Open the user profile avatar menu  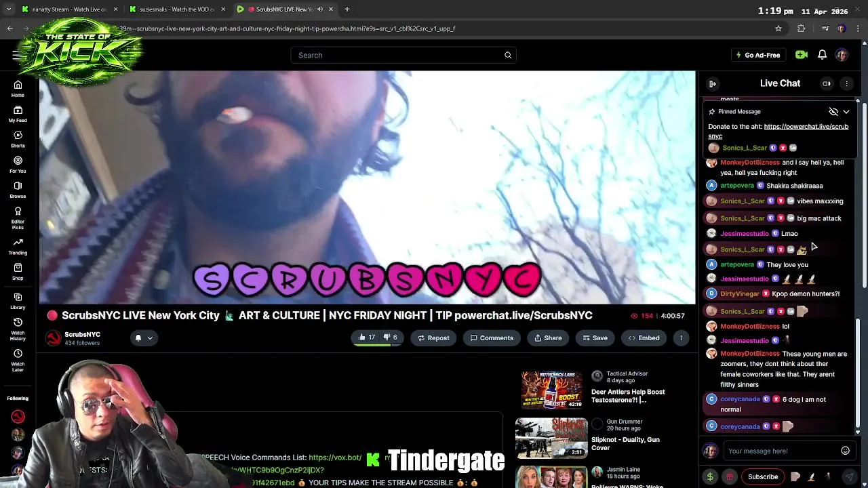point(842,55)
